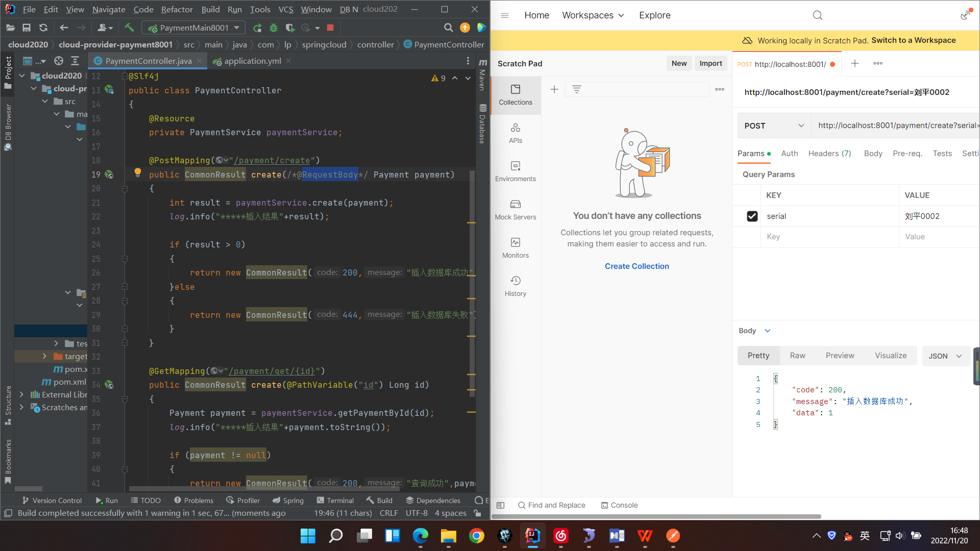
Task: Click the yellow intention lightbulb icon
Action: (137, 172)
